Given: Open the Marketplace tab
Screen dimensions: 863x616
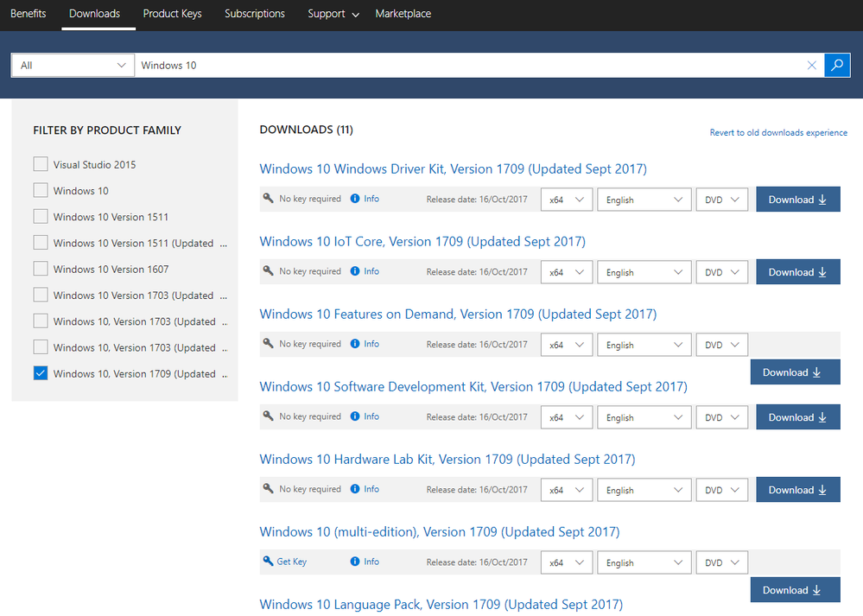Looking at the screenshot, I should coord(403,14).
